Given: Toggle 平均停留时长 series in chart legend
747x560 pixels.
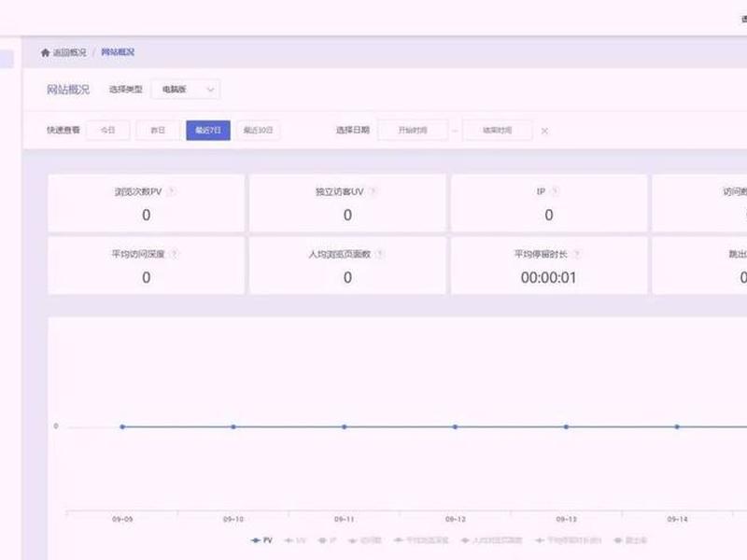Looking at the screenshot, I should click(569, 540).
